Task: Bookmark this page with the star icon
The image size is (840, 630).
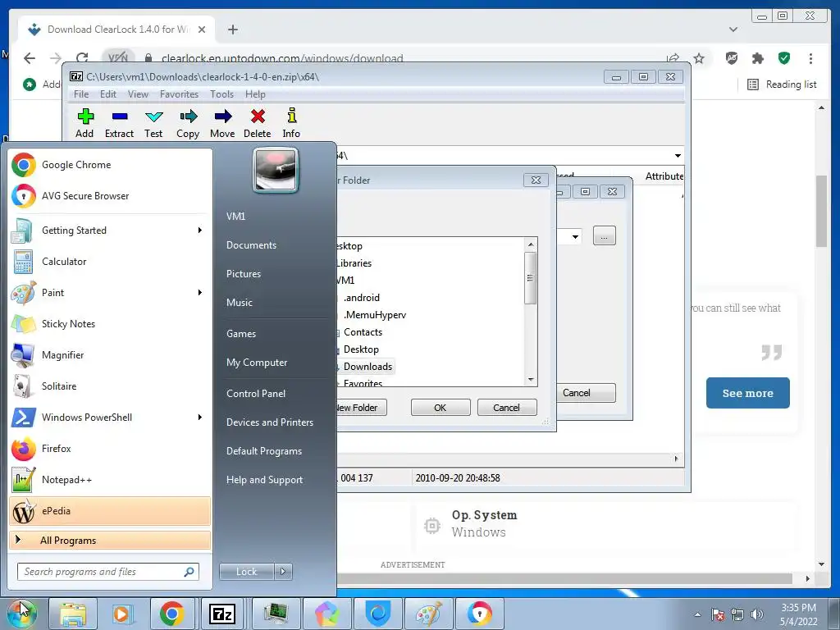Action: coord(699,58)
